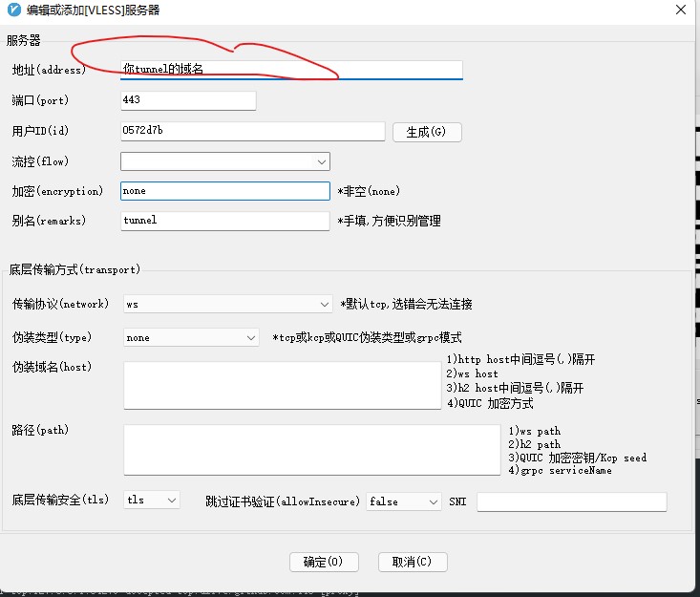Open the camouflage type (伪装类型) dropdown
Screen dimensions: 700x597
point(191,337)
